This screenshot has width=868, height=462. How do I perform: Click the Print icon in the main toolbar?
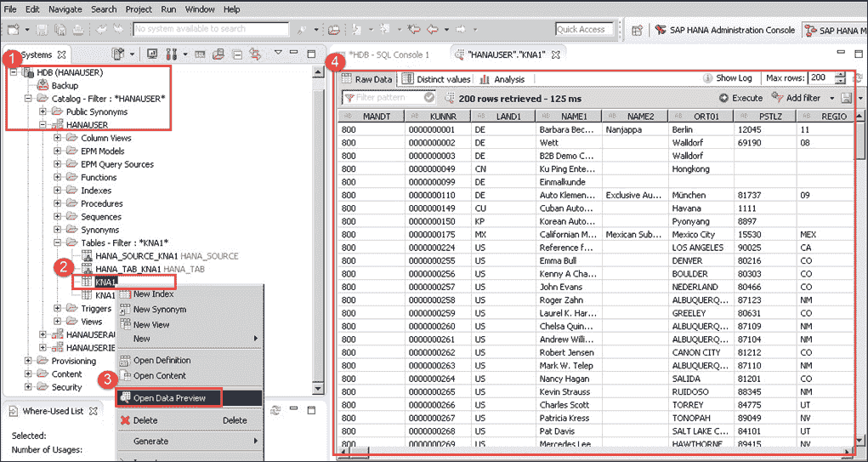coord(78,30)
